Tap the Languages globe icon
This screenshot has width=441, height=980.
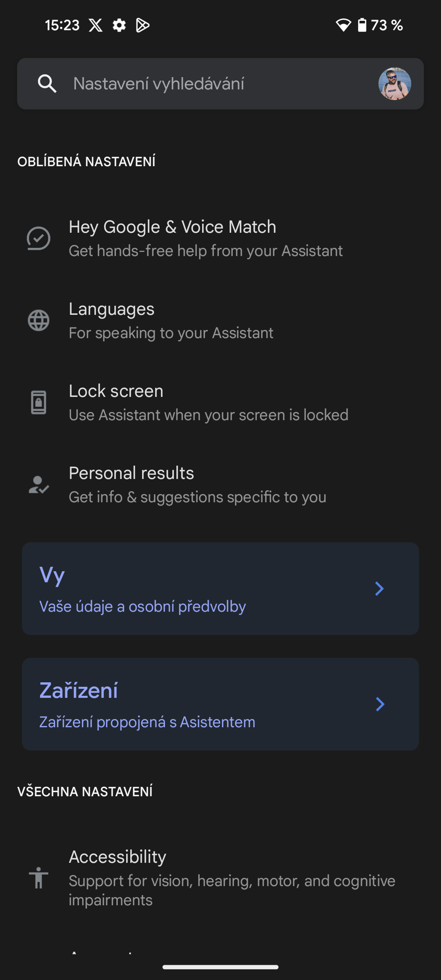tap(38, 321)
